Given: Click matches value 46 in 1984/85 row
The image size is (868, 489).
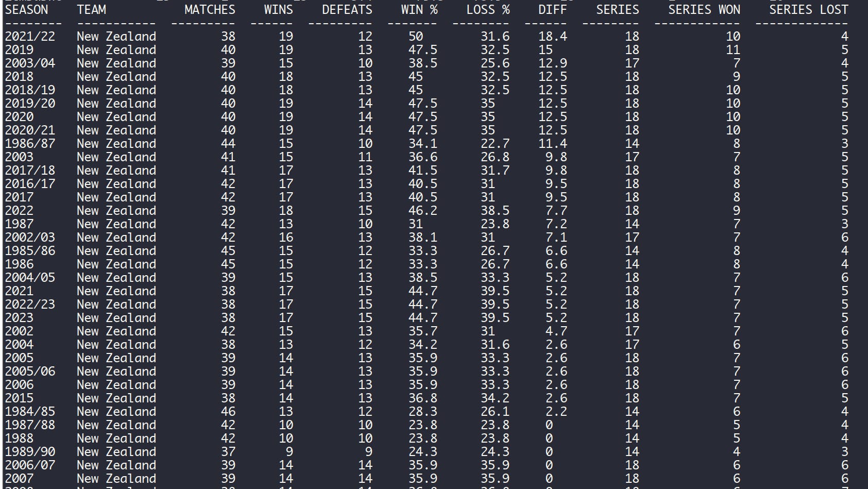Looking at the screenshot, I should [228, 412].
